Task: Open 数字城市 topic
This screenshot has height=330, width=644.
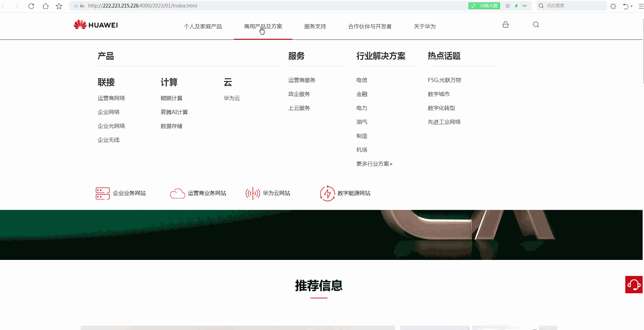Action: 439,94
